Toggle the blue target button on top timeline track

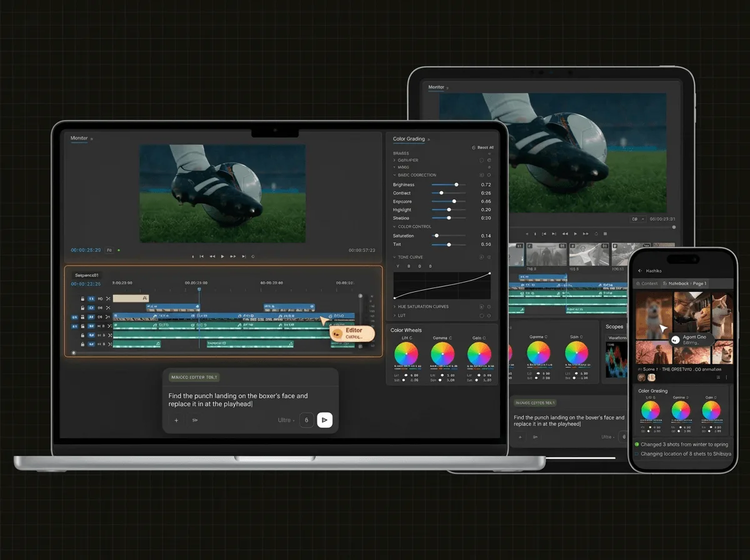[91, 299]
